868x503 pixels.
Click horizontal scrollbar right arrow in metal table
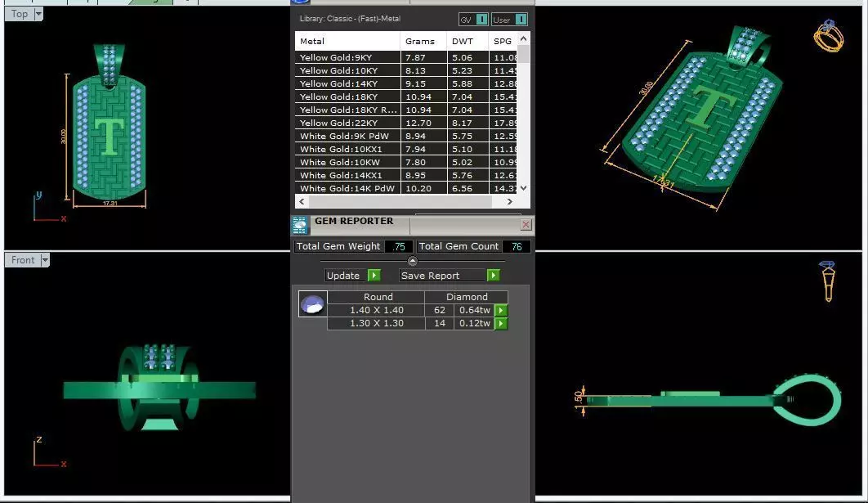click(510, 202)
